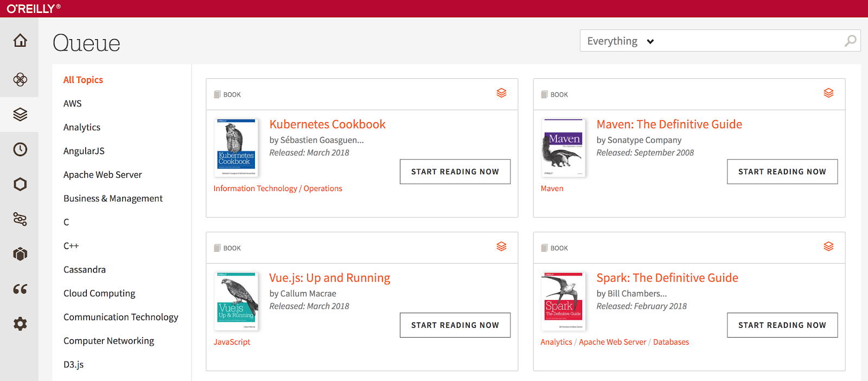Open the Maven: The Definitive Guide title

(x=669, y=124)
